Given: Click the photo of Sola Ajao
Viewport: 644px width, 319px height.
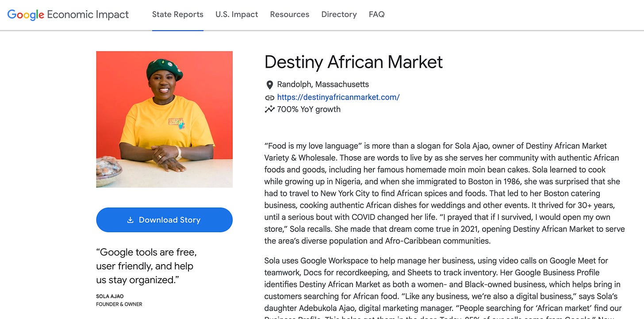Looking at the screenshot, I should point(164,119).
